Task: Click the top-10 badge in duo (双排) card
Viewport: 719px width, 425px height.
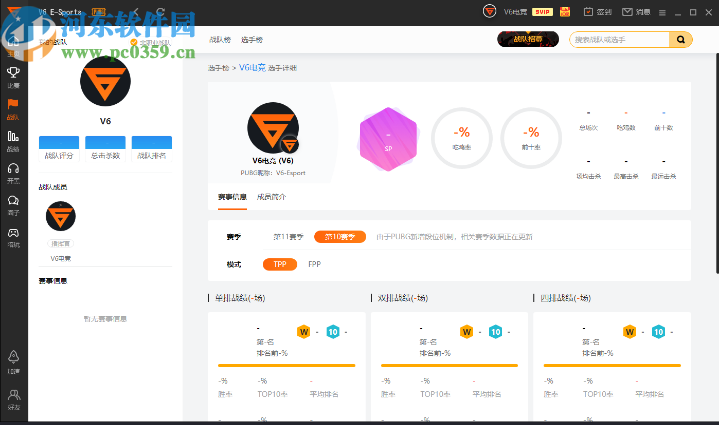Action: click(495, 331)
